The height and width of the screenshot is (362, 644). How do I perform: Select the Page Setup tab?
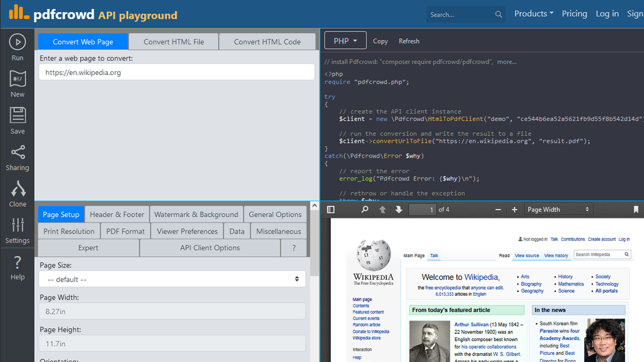[61, 214]
